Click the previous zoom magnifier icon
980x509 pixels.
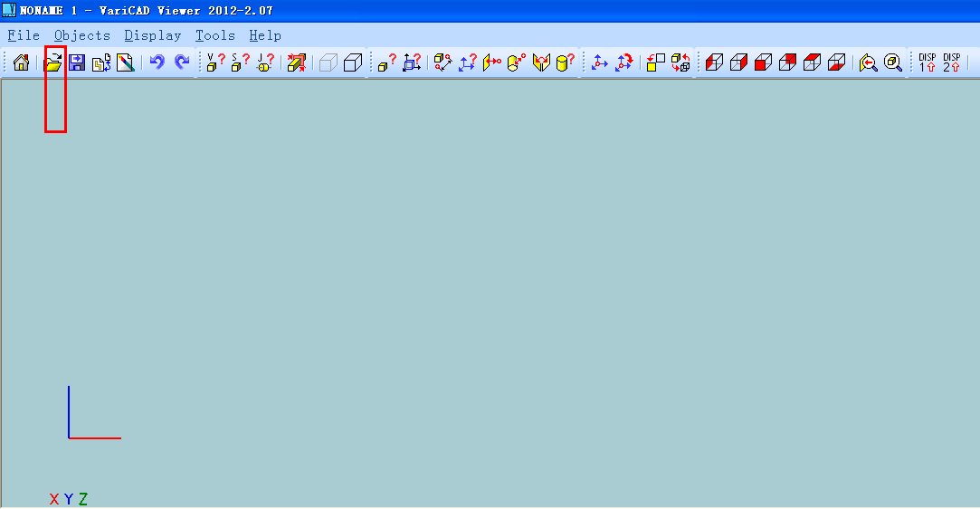coord(868,62)
